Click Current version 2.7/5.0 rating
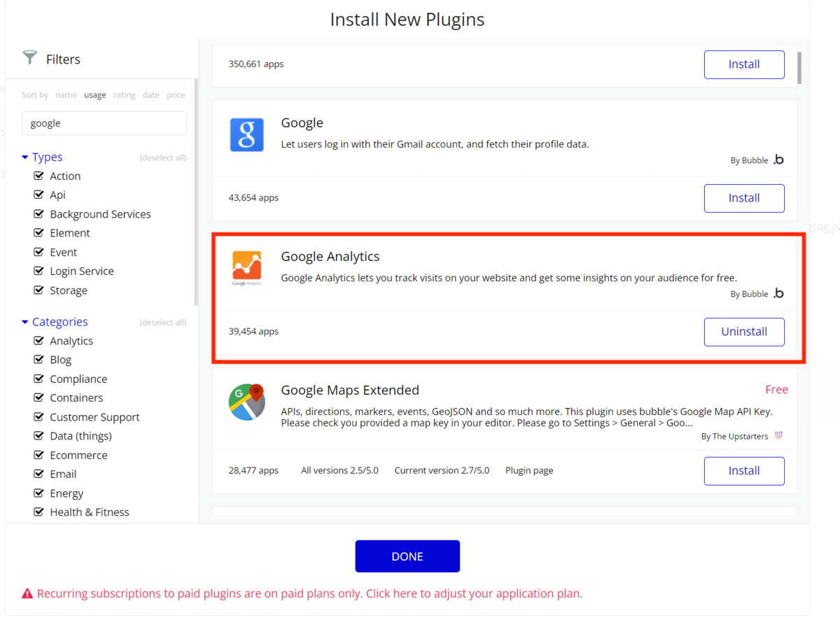The image size is (840, 618). tap(442, 470)
